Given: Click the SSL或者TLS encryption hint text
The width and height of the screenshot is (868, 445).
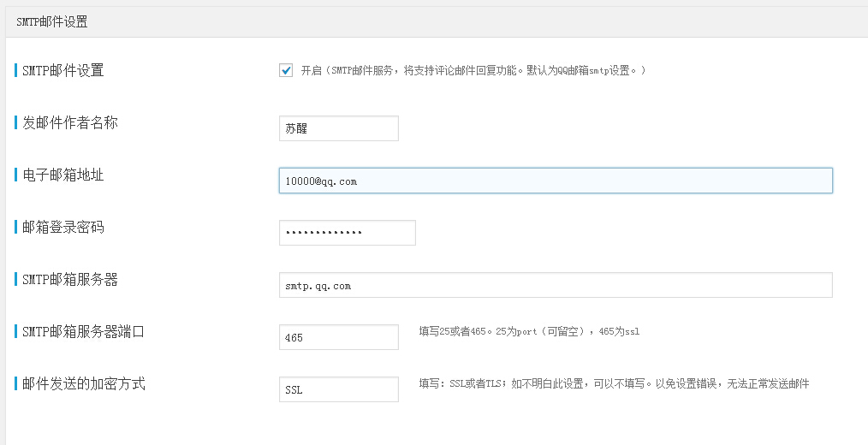Looking at the screenshot, I should [614, 383].
